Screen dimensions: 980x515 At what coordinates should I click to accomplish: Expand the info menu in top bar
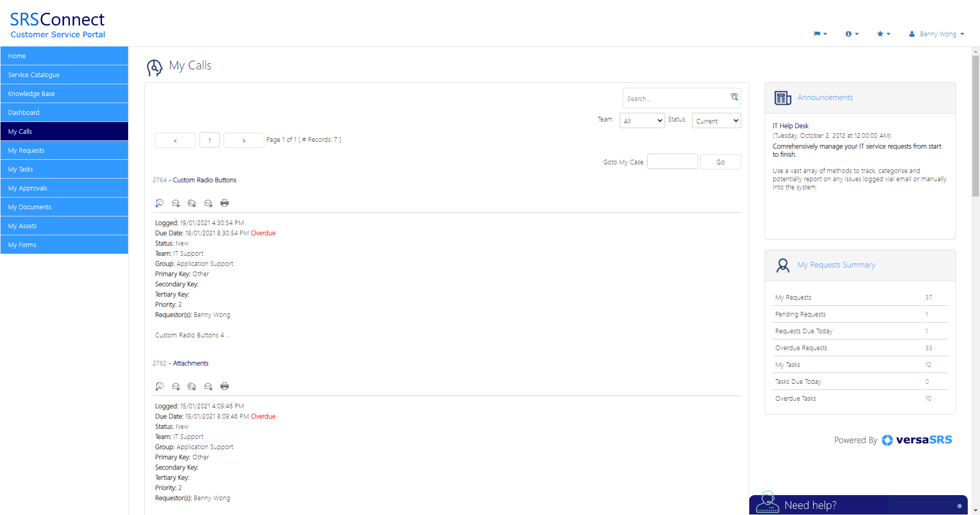pyautogui.click(x=852, y=34)
